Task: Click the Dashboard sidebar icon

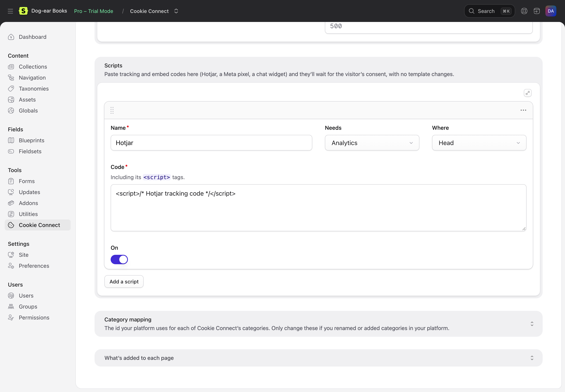Action: click(11, 37)
